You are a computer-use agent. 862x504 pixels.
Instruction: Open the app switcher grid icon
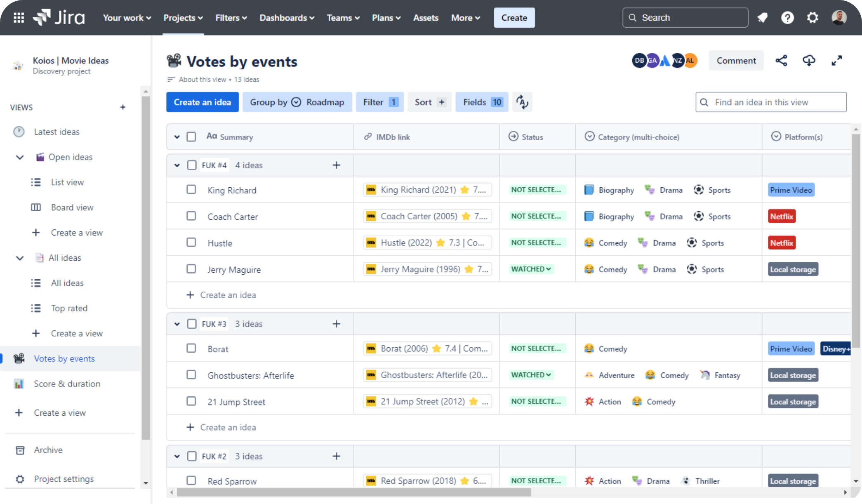coord(19,18)
